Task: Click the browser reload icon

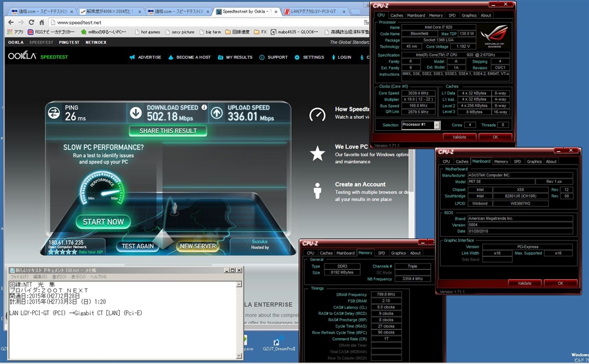Action: click(x=32, y=22)
